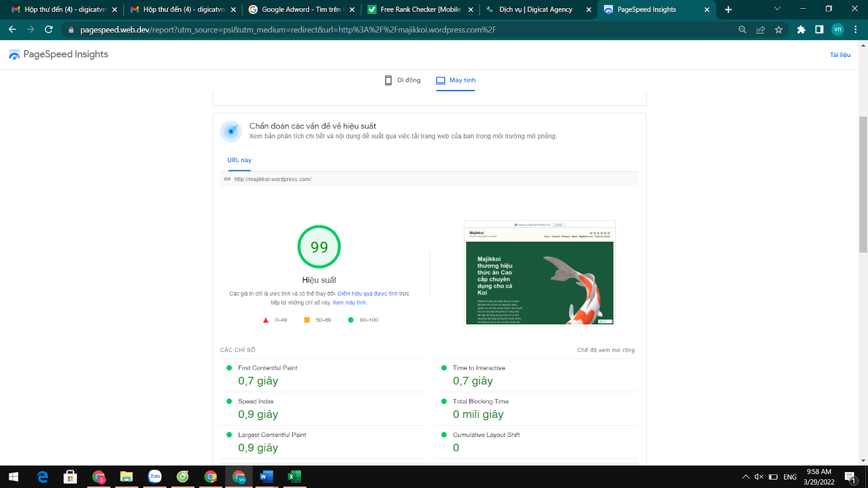
Task: Click the diagnostics radar icon
Action: (231, 131)
